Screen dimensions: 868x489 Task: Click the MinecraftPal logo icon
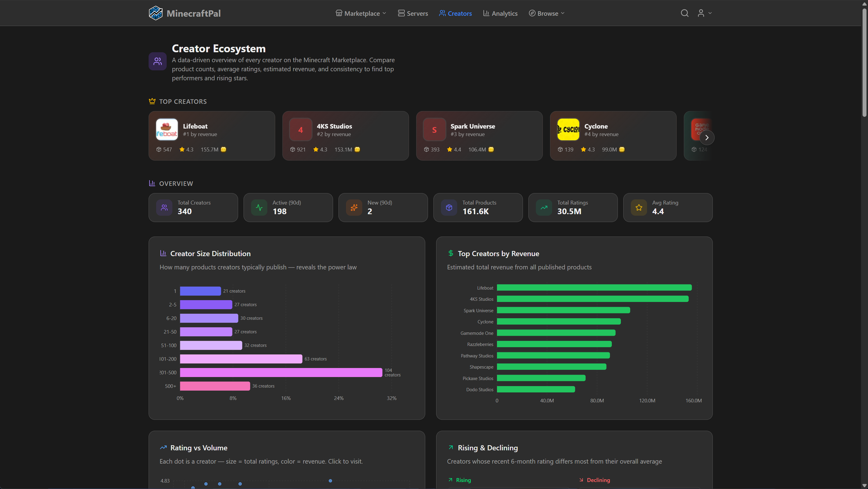pyautogui.click(x=156, y=13)
